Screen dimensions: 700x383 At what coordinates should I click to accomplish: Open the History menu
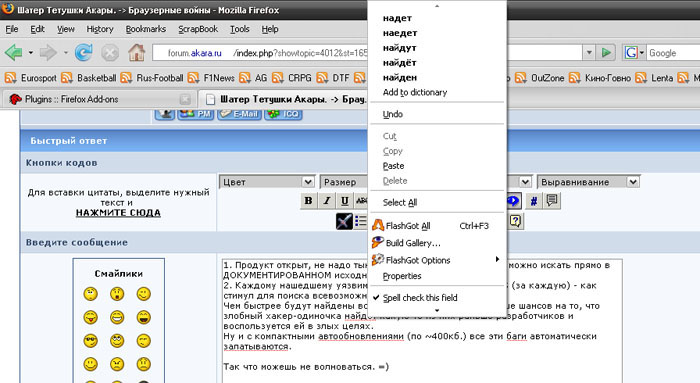tap(100, 29)
